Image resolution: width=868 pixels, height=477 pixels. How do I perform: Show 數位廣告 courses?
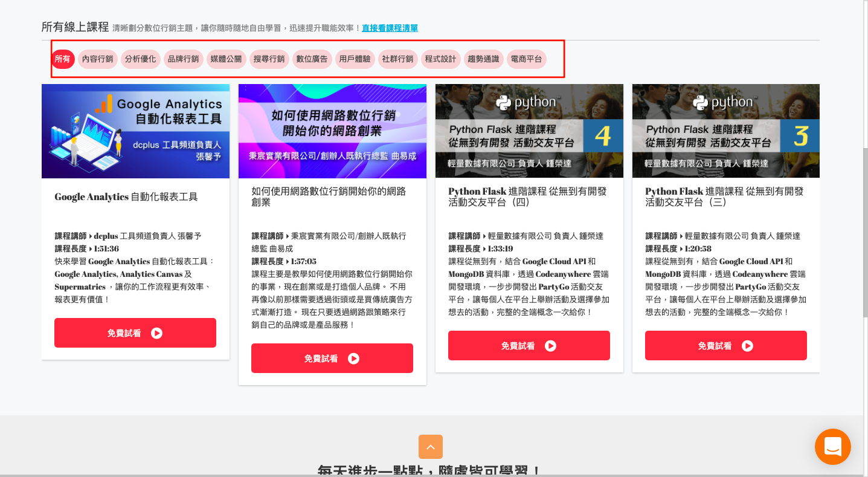click(x=312, y=59)
